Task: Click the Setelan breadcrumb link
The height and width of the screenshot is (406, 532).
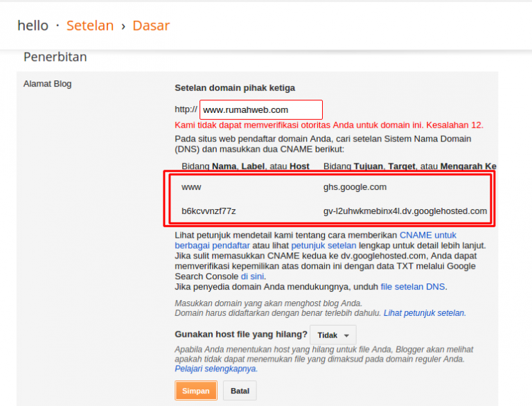Action: (90, 26)
